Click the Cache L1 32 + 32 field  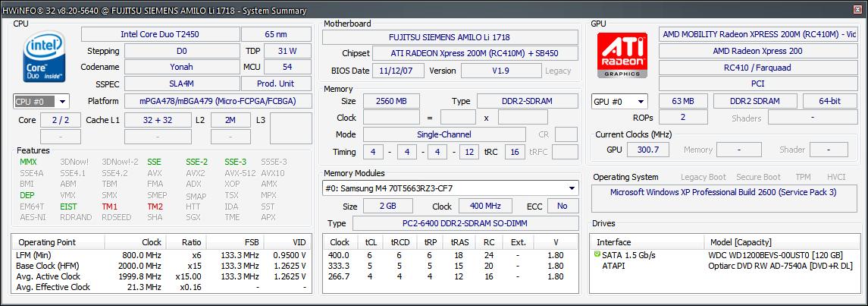click(x=158, y=120)
